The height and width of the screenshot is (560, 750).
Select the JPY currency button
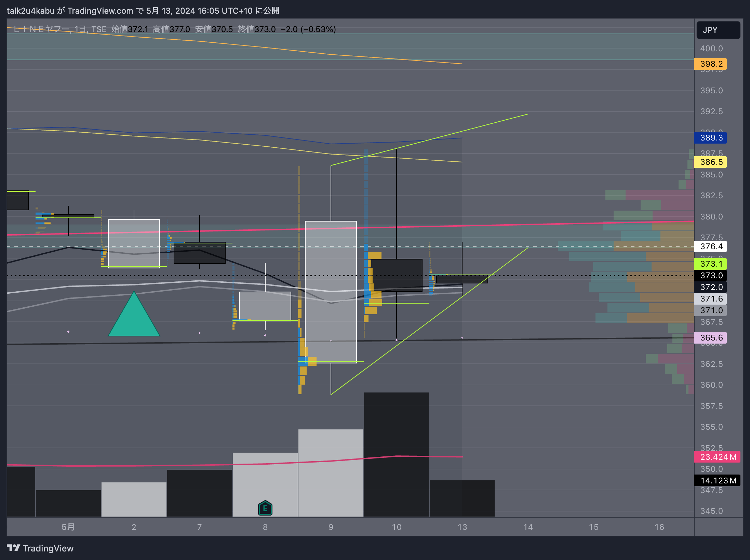click(x=718, y=30)
